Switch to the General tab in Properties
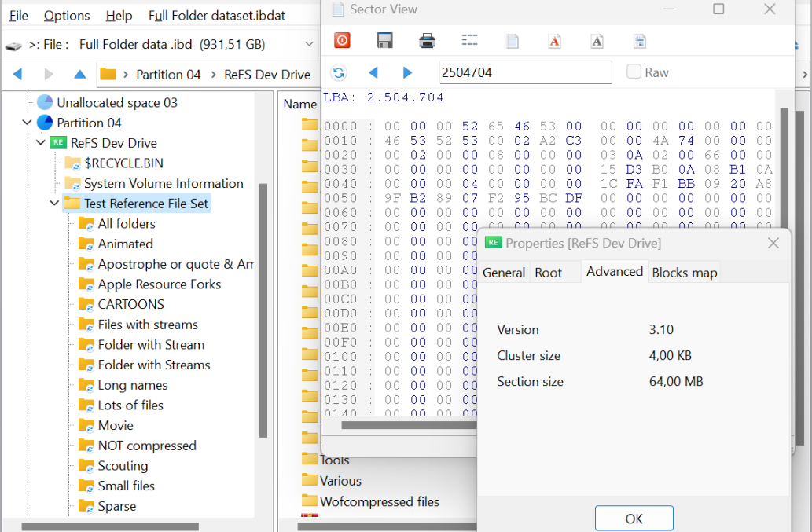Image resolution: width=812 pixels, height=532 pixels. 504,273
